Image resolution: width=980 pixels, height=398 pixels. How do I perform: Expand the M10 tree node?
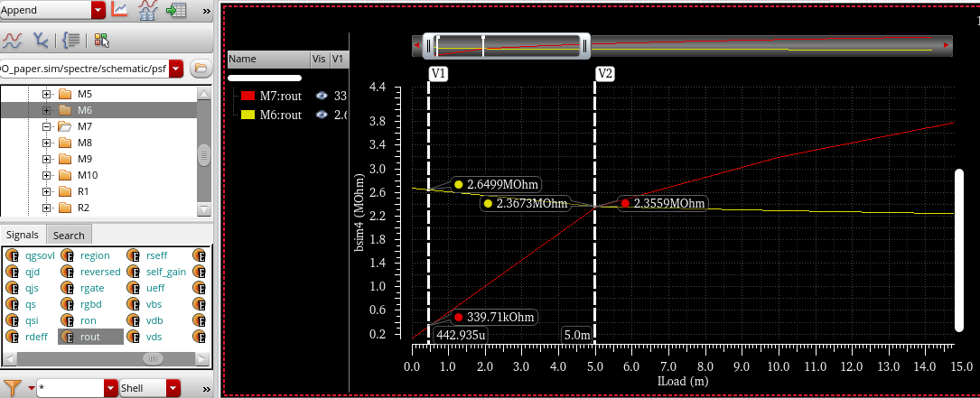(x=46, y=176)
